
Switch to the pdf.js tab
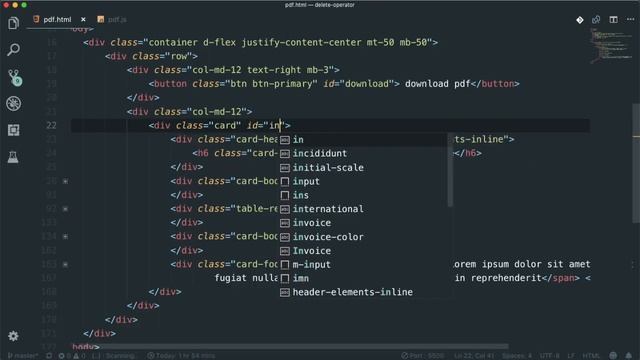pyautogui.click(x=112, y=20)
